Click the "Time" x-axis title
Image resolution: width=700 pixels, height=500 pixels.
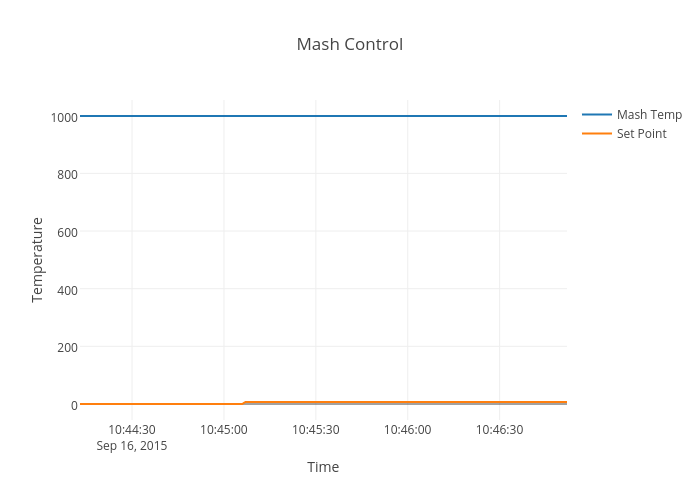(323, 467)
